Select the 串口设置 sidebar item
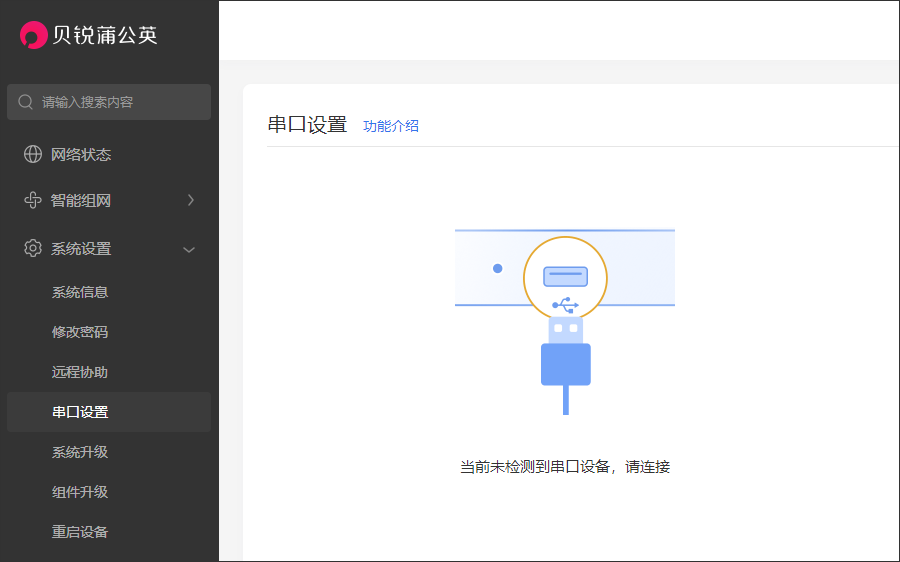Image resolution: width=900 pixels, height=562 pixels. click(109, 412)
